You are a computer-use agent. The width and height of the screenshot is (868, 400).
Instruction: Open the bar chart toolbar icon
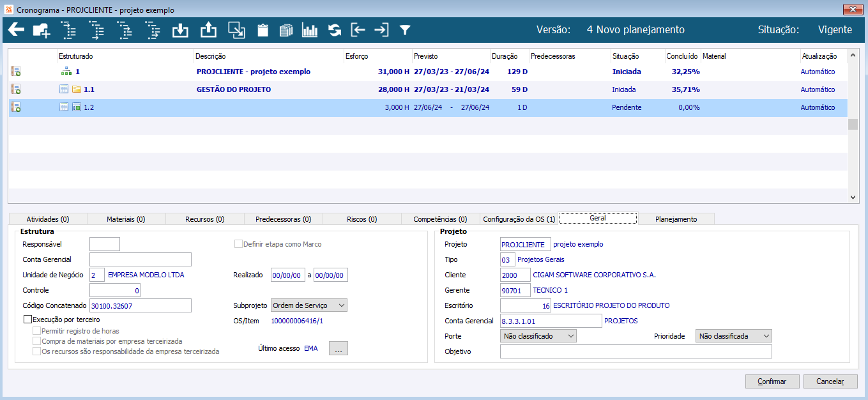coord(310,30)
